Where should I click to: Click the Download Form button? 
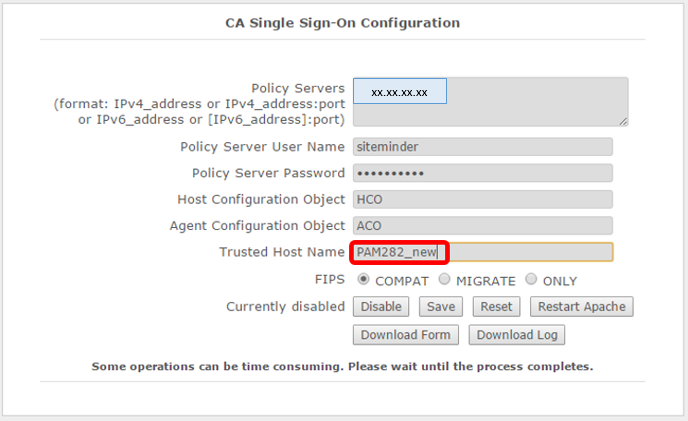pyautogui.click(x=406, y=335)
